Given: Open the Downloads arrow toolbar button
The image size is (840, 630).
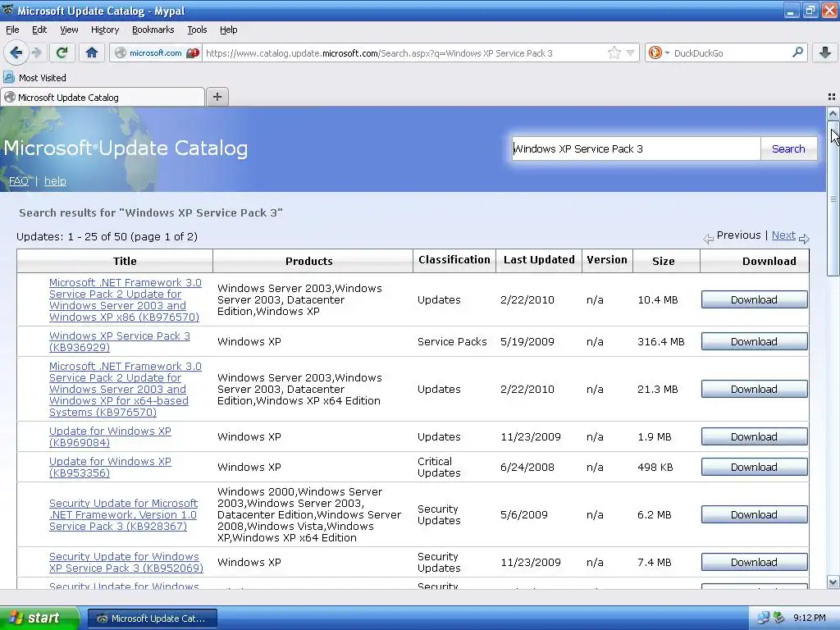Looking at the screenshot, I should point(825,52).
